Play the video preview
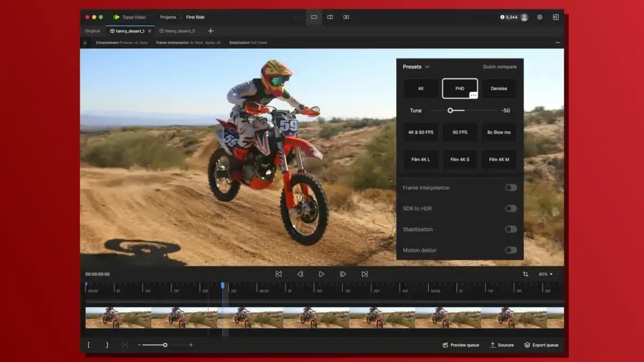 click(321, 274)
